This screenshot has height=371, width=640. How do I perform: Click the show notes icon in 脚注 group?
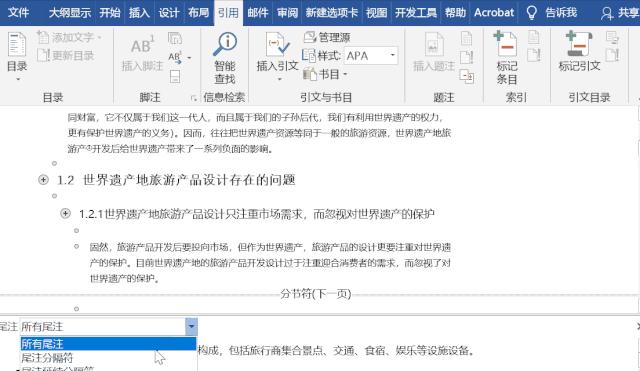coord(175,76)
